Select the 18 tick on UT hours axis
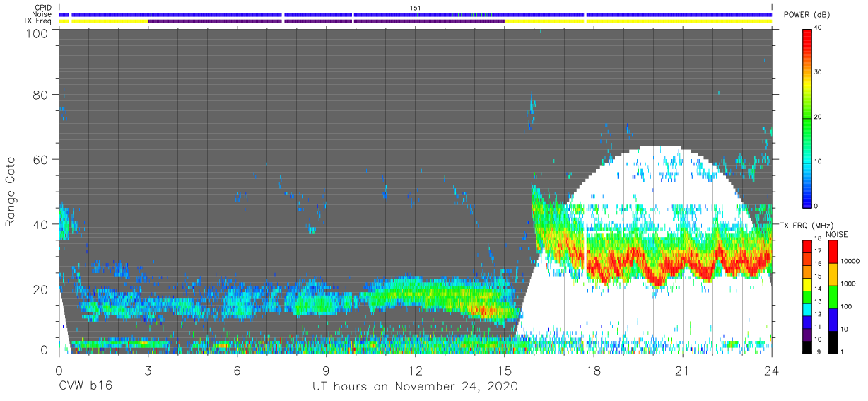 (594, 371)
